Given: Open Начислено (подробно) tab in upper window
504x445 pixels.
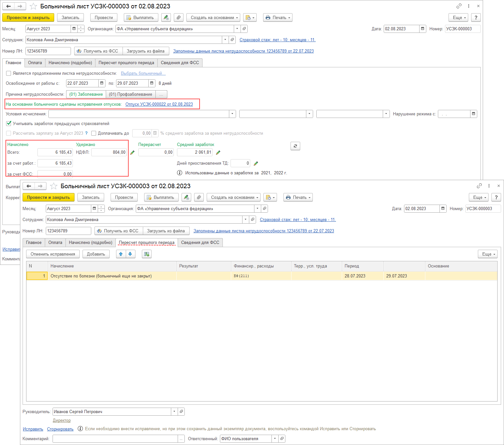Looking at the screenshot, I should 70,63.
